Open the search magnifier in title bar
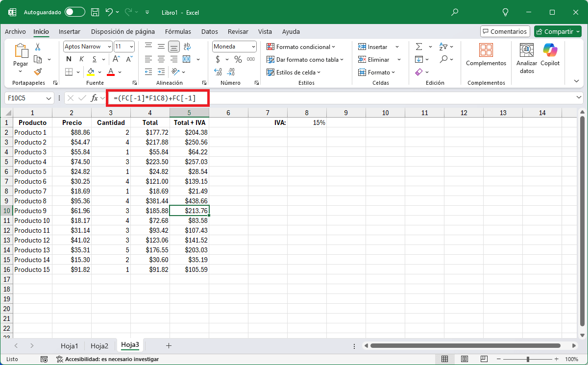The height and width of the screenshot is (365, 588). coord(455,12)
